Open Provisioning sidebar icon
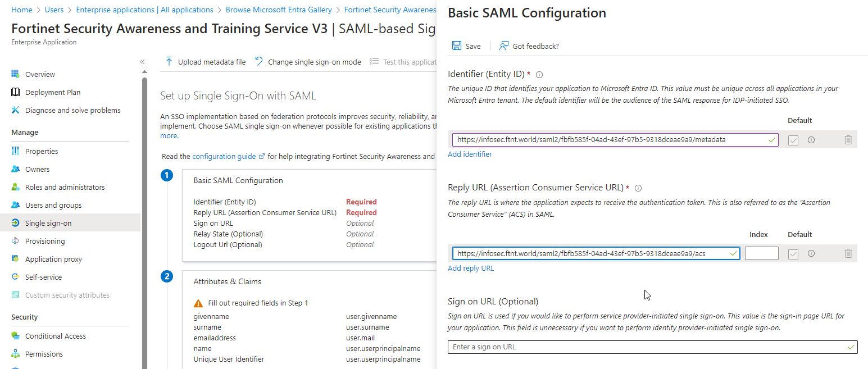Image resolution: width=868 pixels, height=369 pixels. 16,241
